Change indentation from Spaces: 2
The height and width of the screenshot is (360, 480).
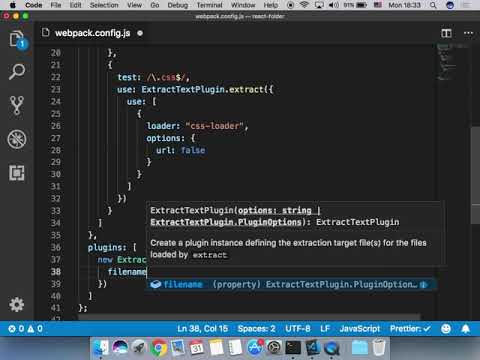pos(256,329)
